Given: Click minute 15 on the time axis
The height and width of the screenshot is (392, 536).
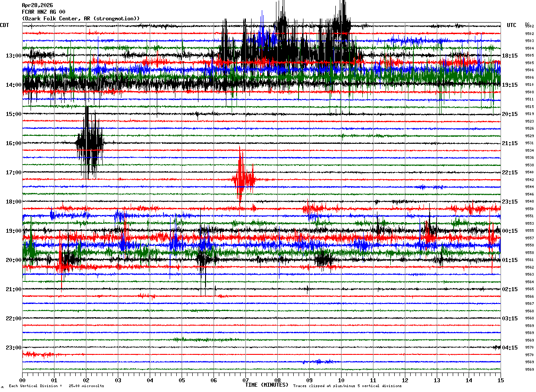Looking at the screenshot, I should (x=501, y=380).
